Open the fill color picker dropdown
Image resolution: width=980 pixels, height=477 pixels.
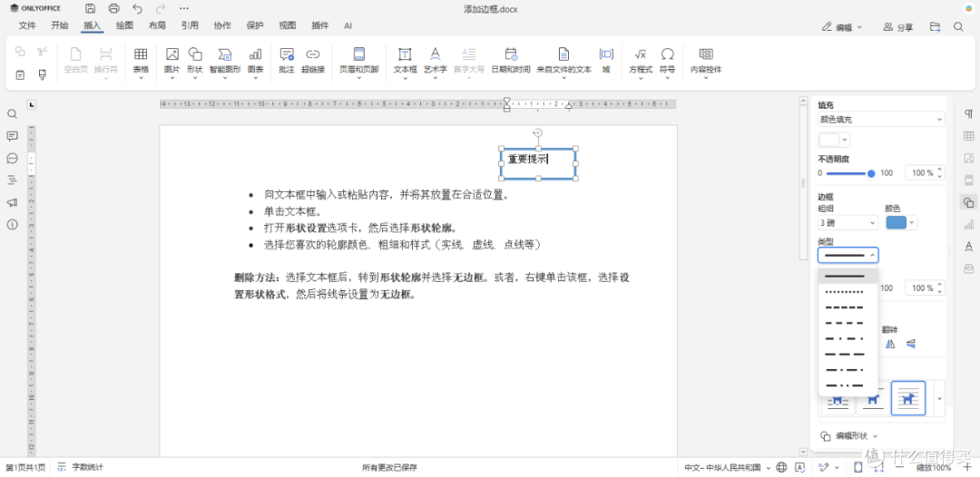[846, 140]
